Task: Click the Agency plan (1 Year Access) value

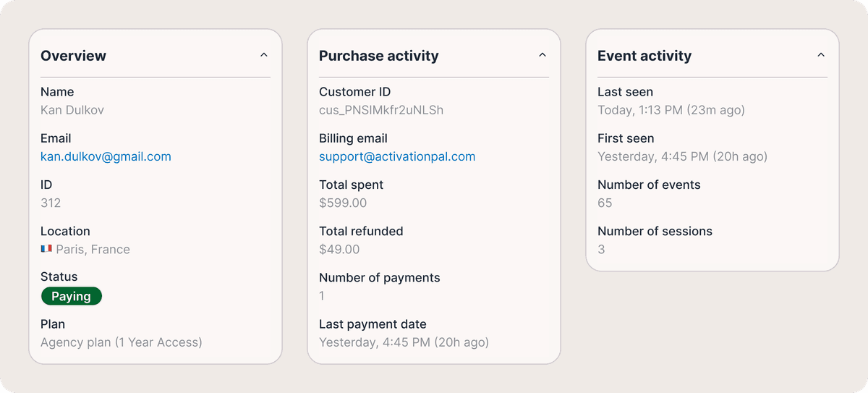Action: 121,342
